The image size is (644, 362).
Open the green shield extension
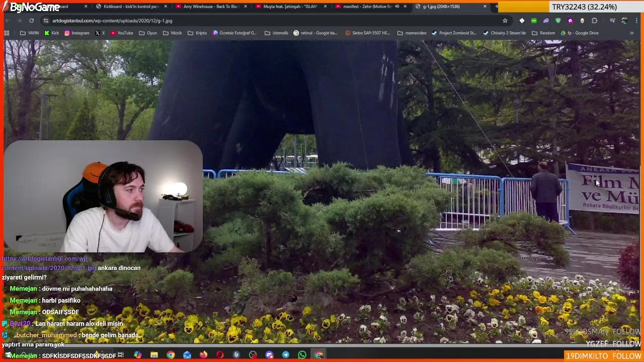(558, 21)
